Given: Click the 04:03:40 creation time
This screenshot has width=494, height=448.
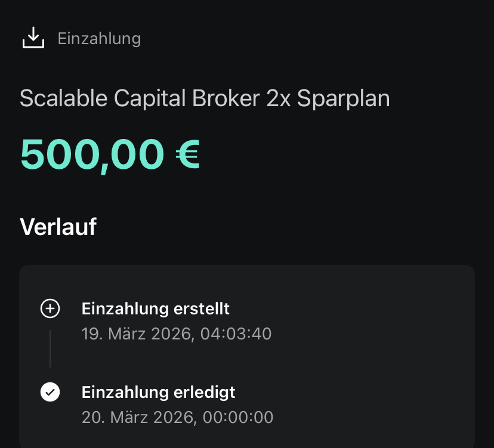Looking at the screenshot, I should tap(237, 333).
